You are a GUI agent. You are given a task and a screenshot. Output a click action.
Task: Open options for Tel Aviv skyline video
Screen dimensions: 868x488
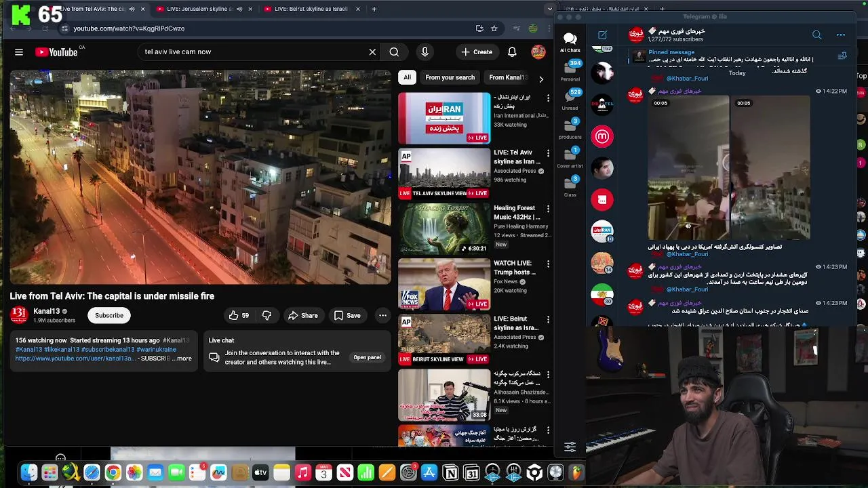click(548, 153)
